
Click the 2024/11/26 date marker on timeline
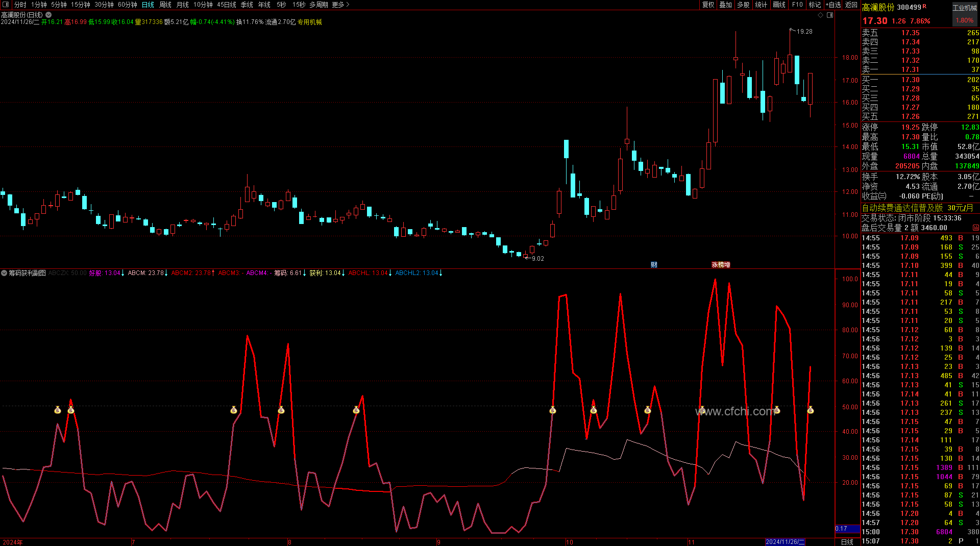785,542
